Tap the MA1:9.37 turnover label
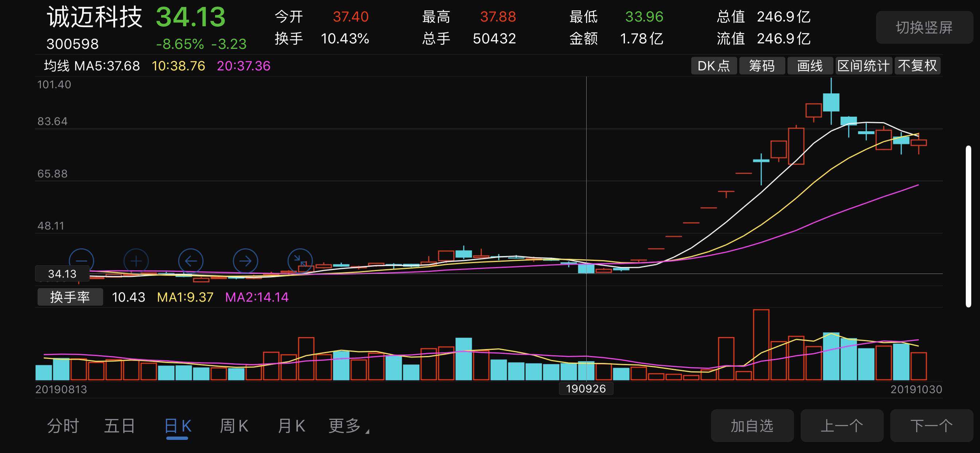980x453 pixels. (185, 297)
